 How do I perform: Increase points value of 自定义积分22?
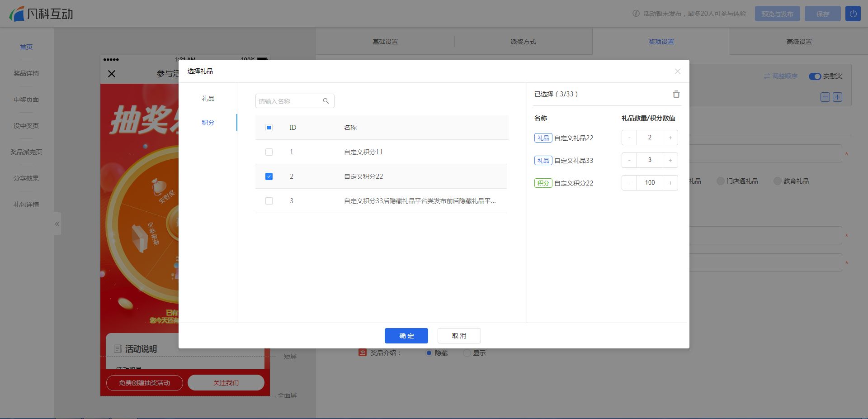[670, 183]
